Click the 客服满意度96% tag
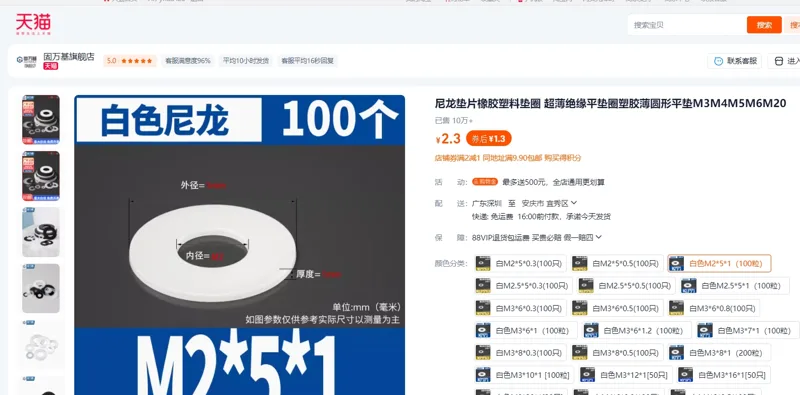Screen dimensions: 800x395 (187, 61)
